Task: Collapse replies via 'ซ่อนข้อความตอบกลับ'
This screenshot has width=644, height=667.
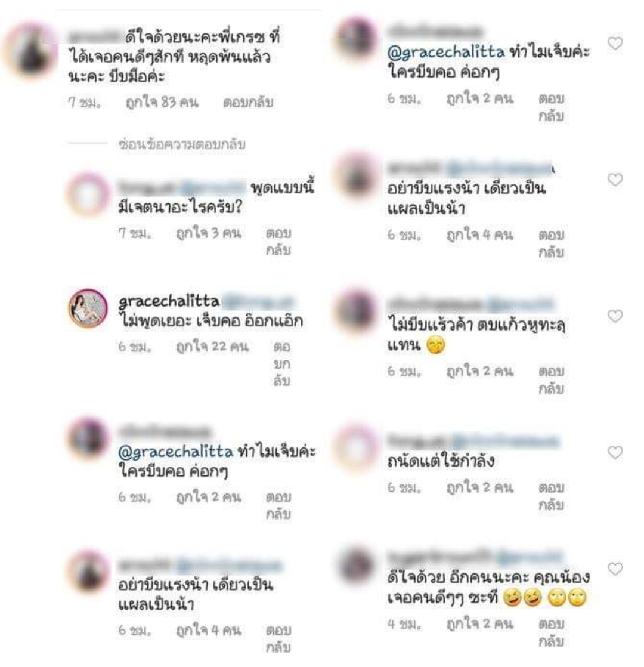Action: click(x=182, y=144)
